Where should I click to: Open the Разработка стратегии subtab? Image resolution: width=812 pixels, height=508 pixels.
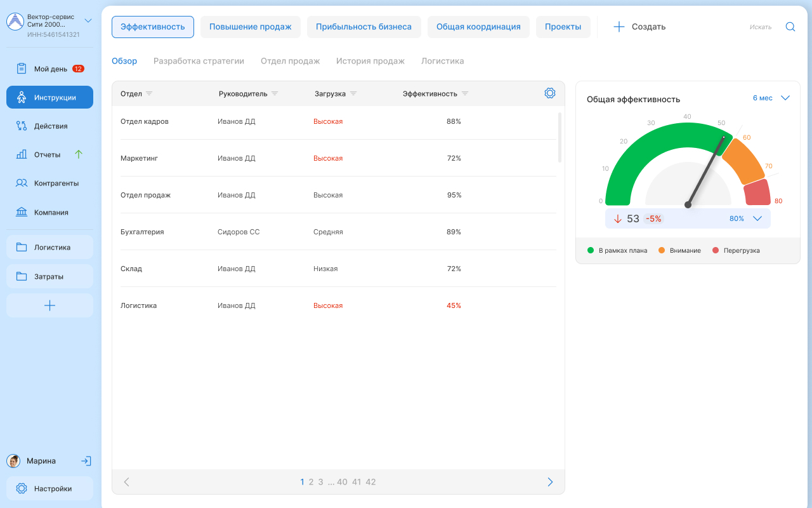tap(199, 61)
